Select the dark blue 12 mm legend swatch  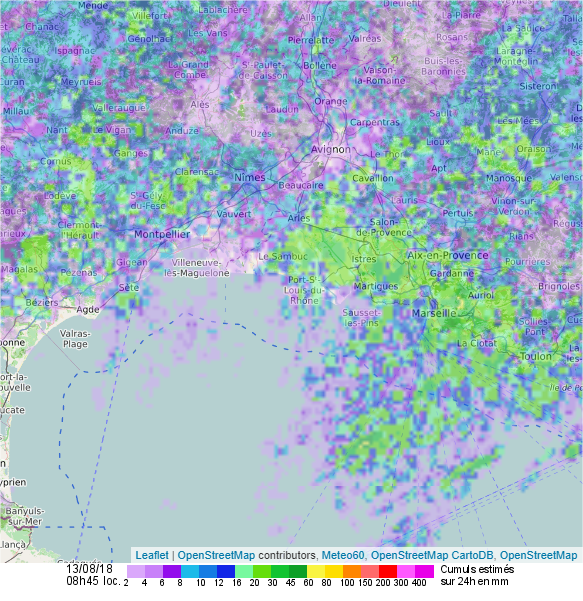click(226, 571)
